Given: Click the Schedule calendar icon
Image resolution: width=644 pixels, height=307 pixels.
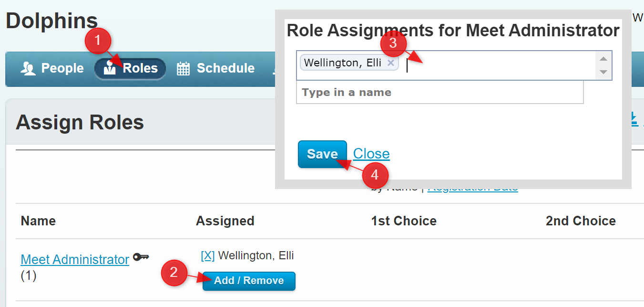Looking at the screenshot, I should 183,69.
